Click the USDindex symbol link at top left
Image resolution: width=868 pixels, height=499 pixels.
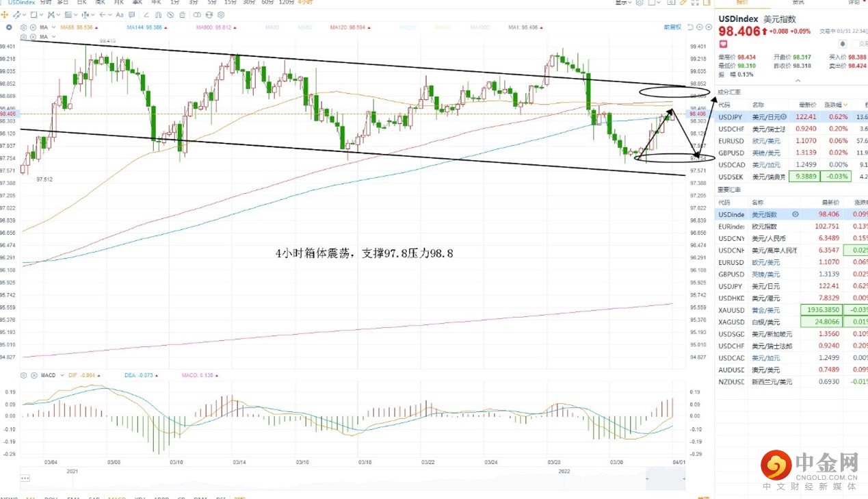click(x=21, y=3)
